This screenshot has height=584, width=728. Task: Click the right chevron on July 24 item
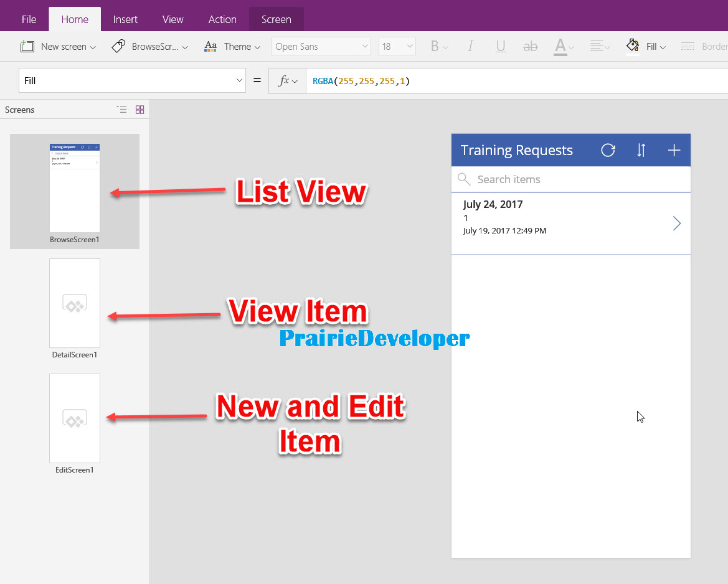[677, 224]
